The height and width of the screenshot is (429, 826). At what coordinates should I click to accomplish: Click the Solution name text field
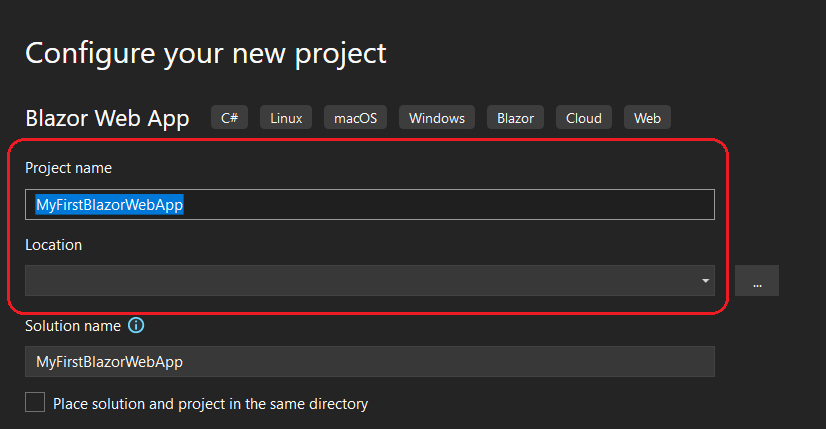[x=370, y=361]
